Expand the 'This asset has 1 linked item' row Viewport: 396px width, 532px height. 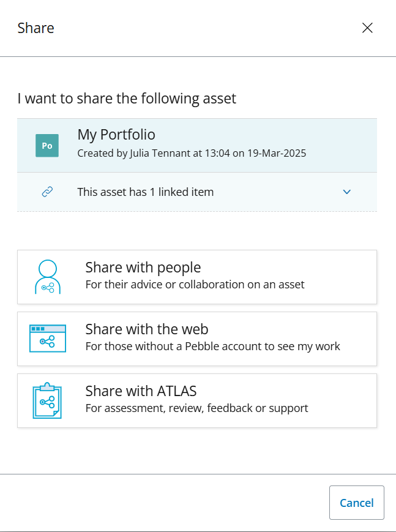click(x=197, y=192)
